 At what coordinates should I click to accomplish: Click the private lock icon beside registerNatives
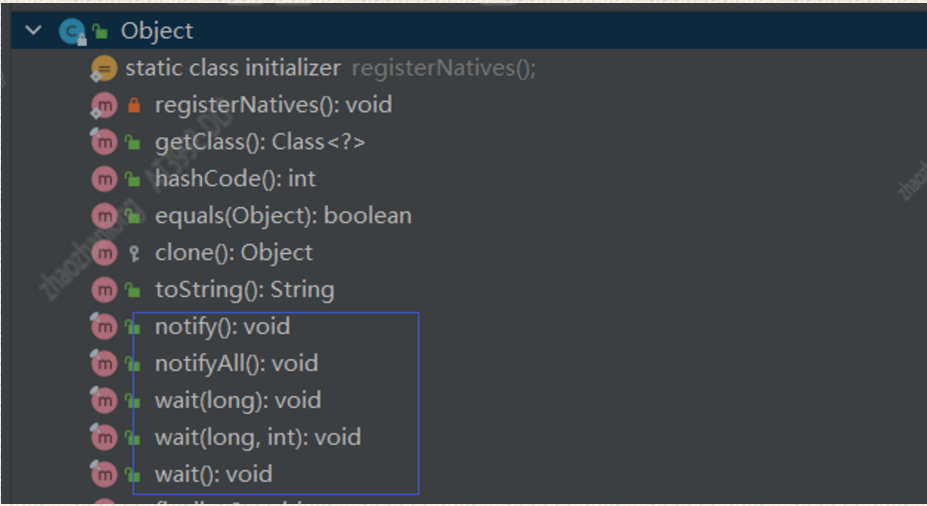pos(134,105)
